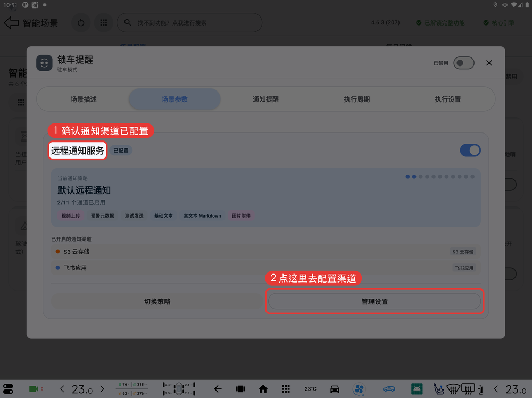Toggle the seat heating icon

click(438, 389)
